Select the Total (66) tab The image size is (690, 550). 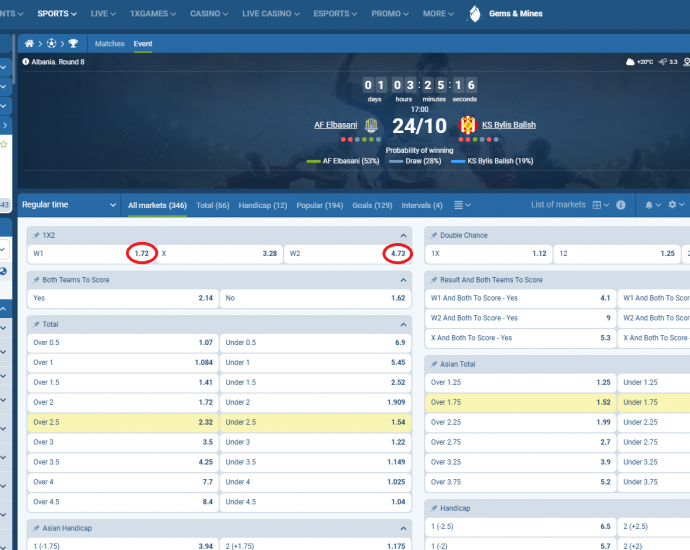(x=213, y=205)
